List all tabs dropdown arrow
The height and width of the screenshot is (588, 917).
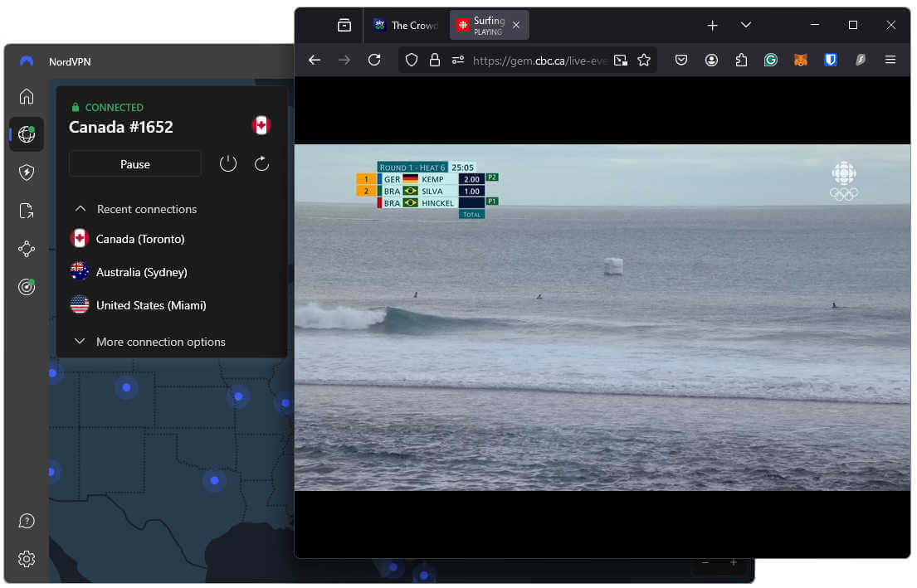tap(746, 25)
